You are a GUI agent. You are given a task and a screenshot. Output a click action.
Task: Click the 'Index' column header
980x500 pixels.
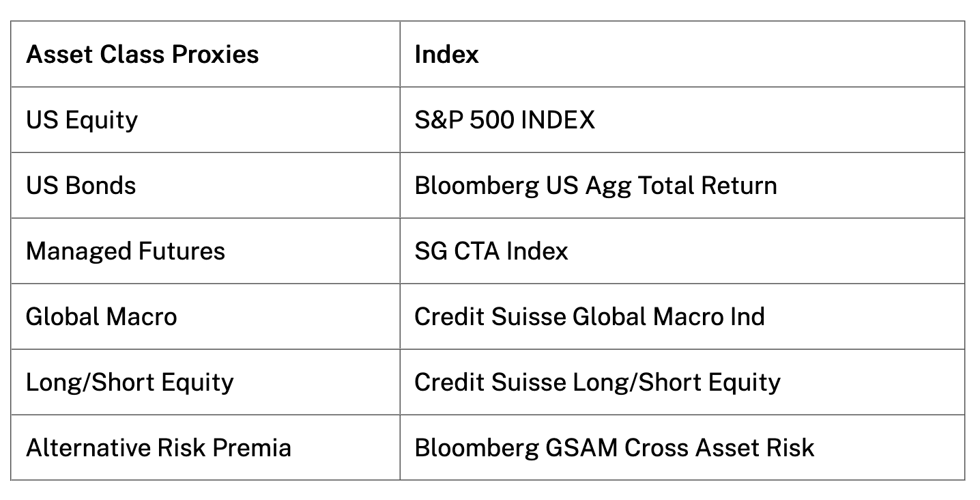(446, 55)
